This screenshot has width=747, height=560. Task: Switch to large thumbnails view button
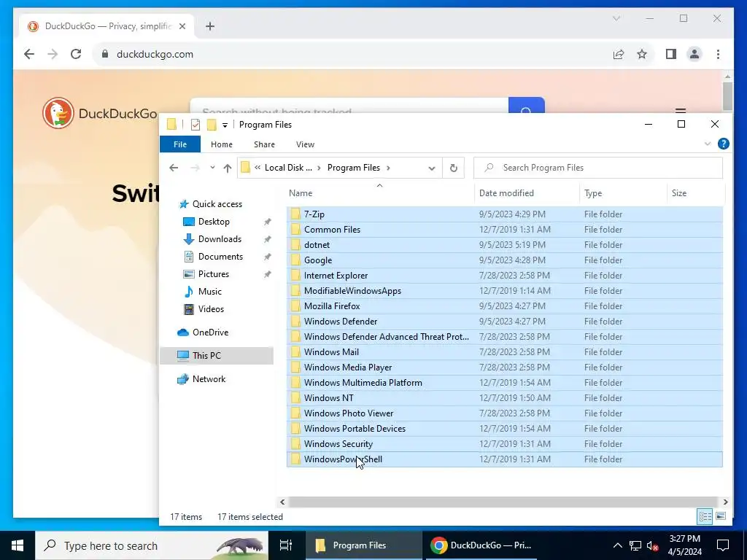point(721,516)
